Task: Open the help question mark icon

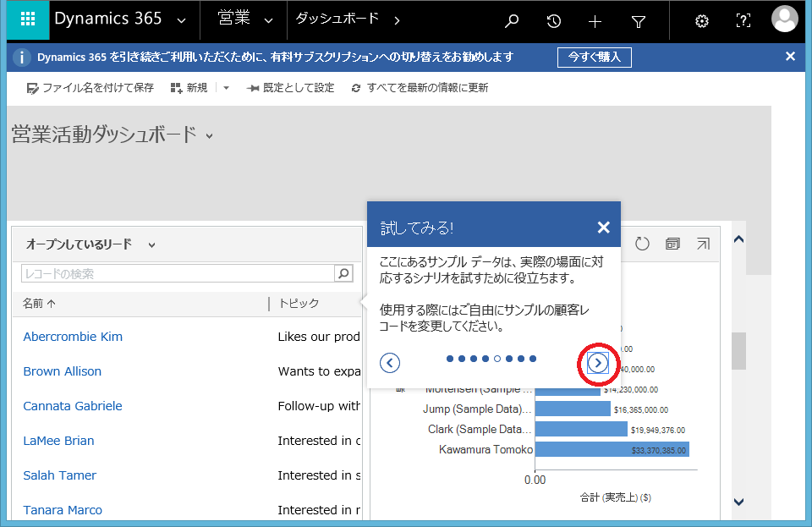Action: point(743,20)
